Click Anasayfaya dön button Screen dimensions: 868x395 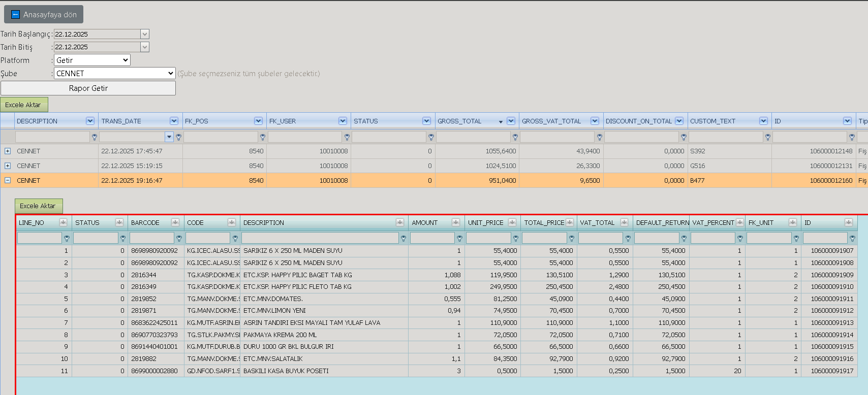click(44, 14)
